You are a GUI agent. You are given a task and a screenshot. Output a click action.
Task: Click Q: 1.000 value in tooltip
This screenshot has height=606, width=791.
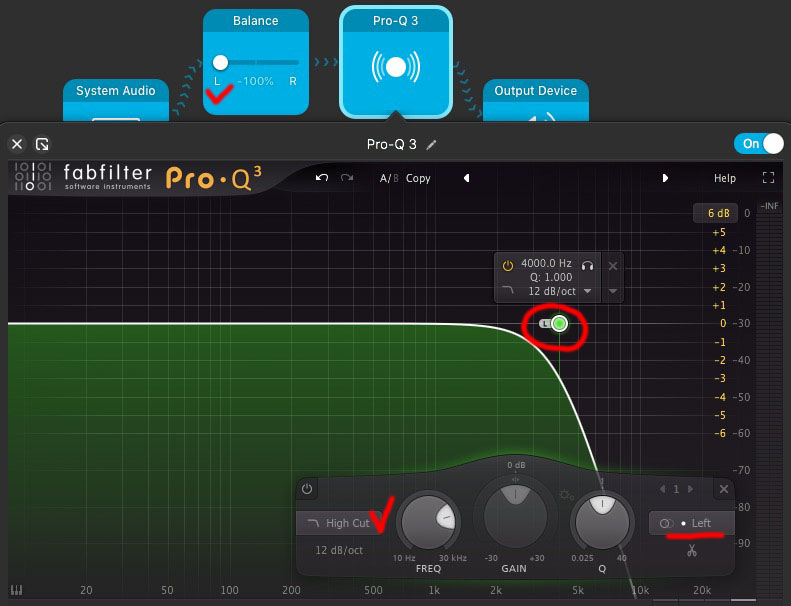tap(551, 277)
